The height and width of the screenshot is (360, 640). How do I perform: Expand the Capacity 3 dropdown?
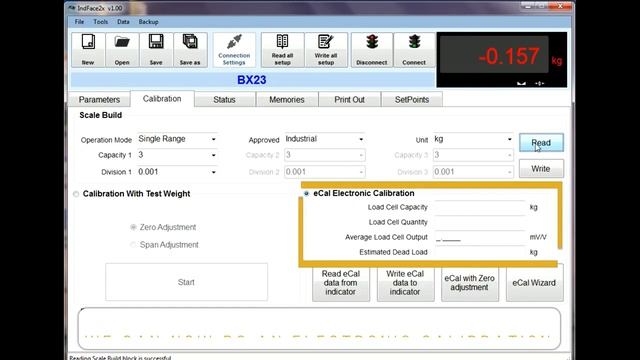pyautogui.click(x=509, y=155)
